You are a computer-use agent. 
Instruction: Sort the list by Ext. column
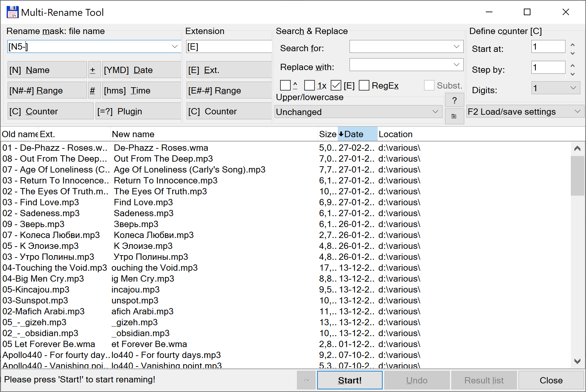tap(75, 134)
